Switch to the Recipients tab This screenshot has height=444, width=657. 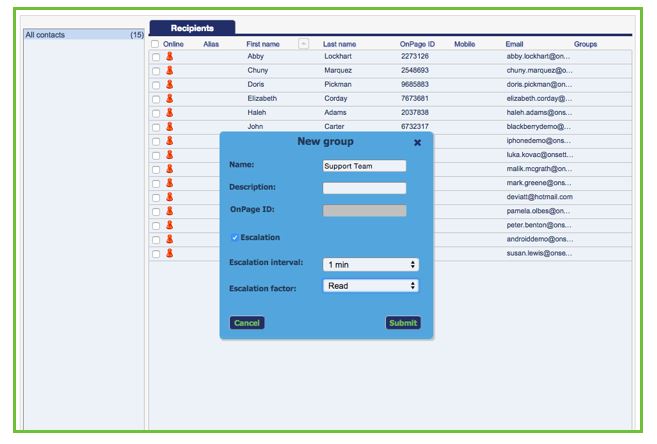(192, 28)
